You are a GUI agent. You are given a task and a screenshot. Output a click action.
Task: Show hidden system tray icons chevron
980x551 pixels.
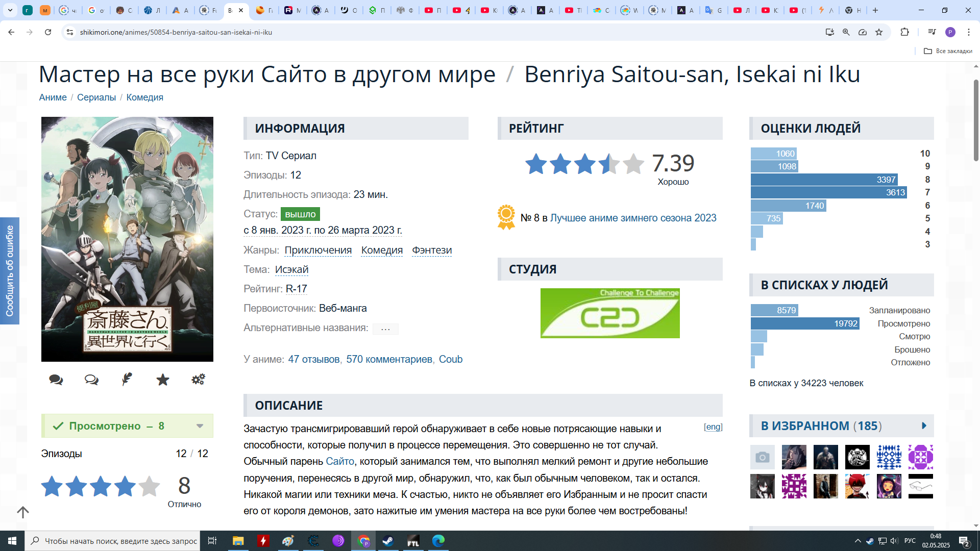[857, 541]
